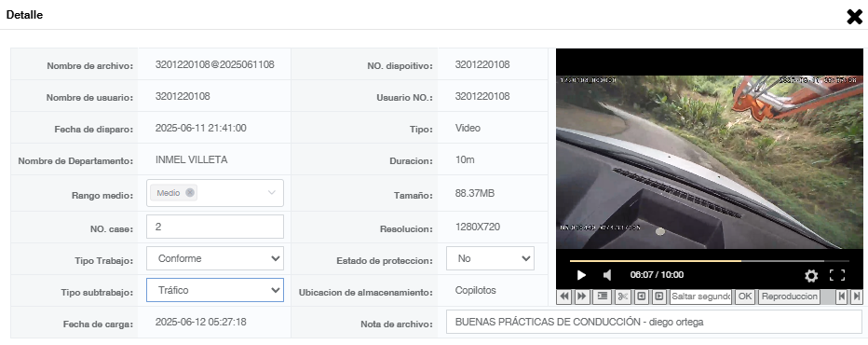The width and height of the screenshot is (868, 345).
Task: Click the NO. dispoitivo value 3201220108
Action: 482,64
